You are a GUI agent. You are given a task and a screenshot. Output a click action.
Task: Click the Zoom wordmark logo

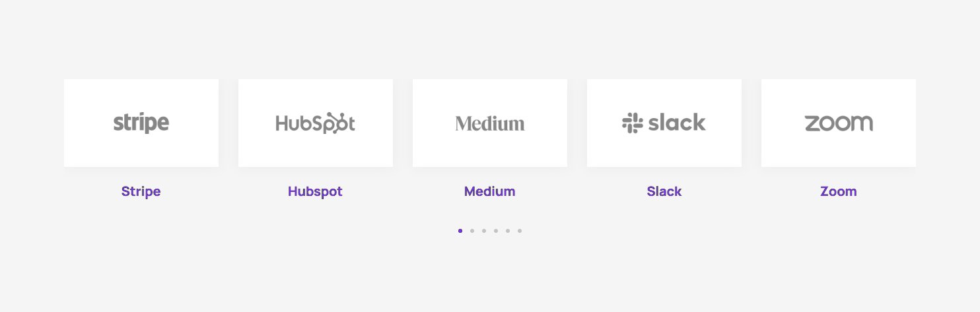(x=839, y=123)
